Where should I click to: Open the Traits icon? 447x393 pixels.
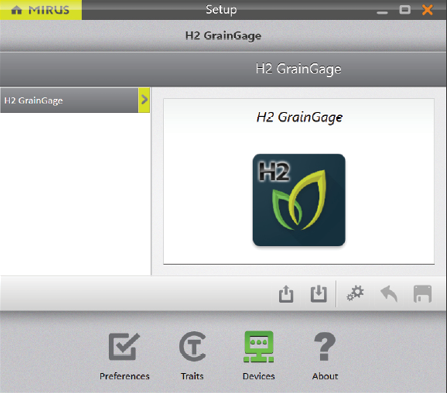(192, 347)
